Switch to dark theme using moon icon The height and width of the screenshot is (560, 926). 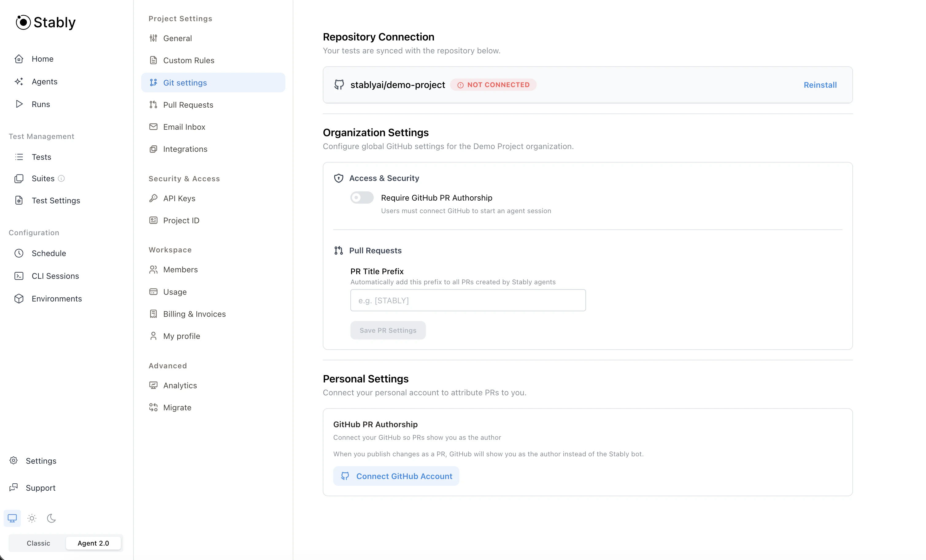(51, 518)
